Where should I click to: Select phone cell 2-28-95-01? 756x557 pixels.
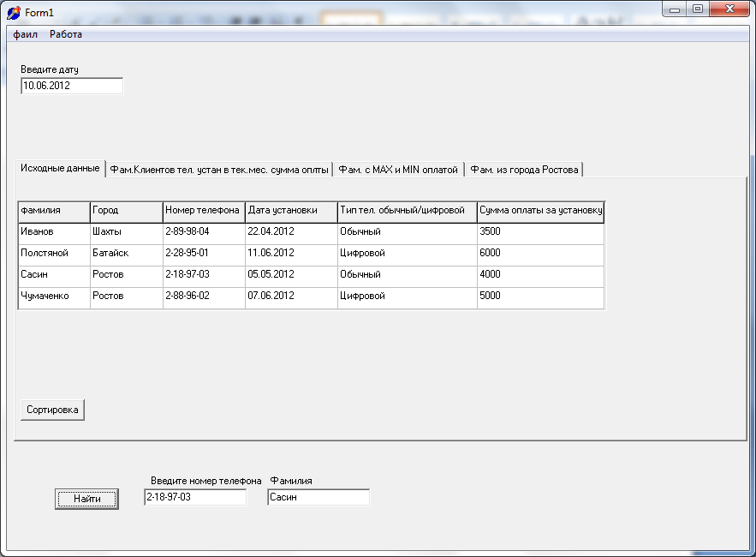click(x=204, y=255)
